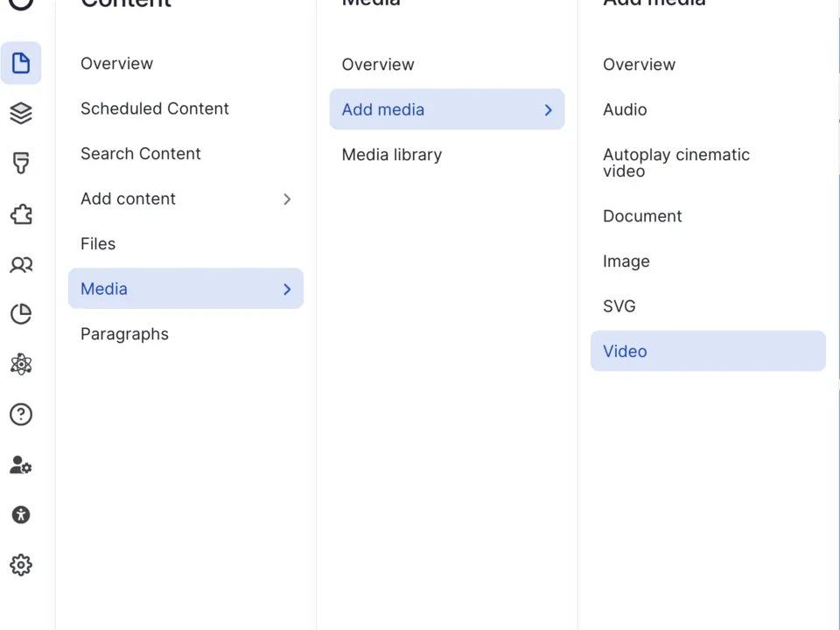Select Media library from the Media menu
Screen dimensions: 840x630
coord(391,155)
